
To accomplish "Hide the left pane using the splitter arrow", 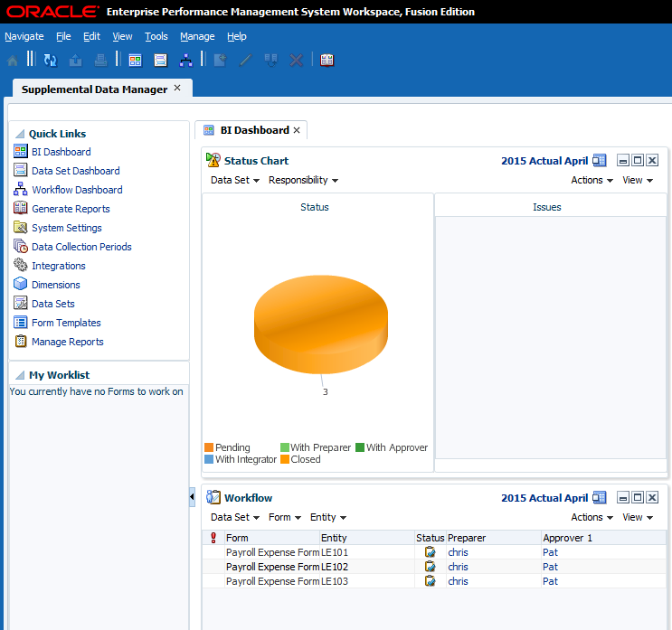I will point(192,497).
